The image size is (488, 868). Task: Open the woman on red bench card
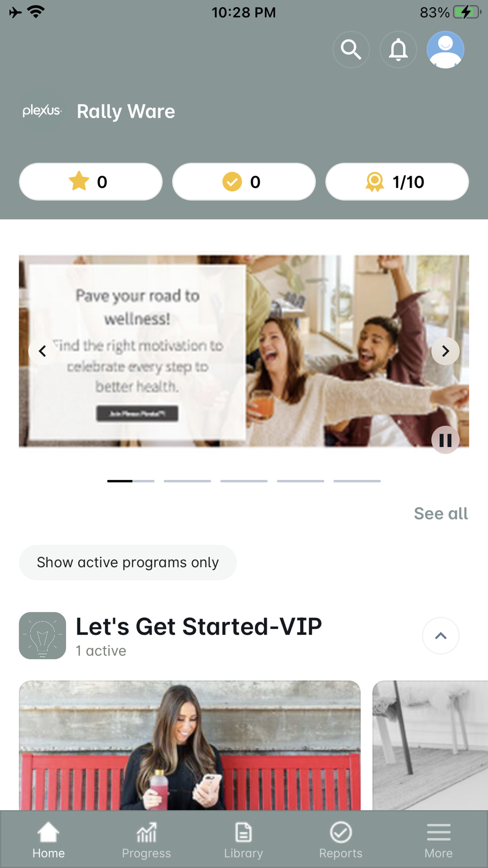[x=190, y=745]
